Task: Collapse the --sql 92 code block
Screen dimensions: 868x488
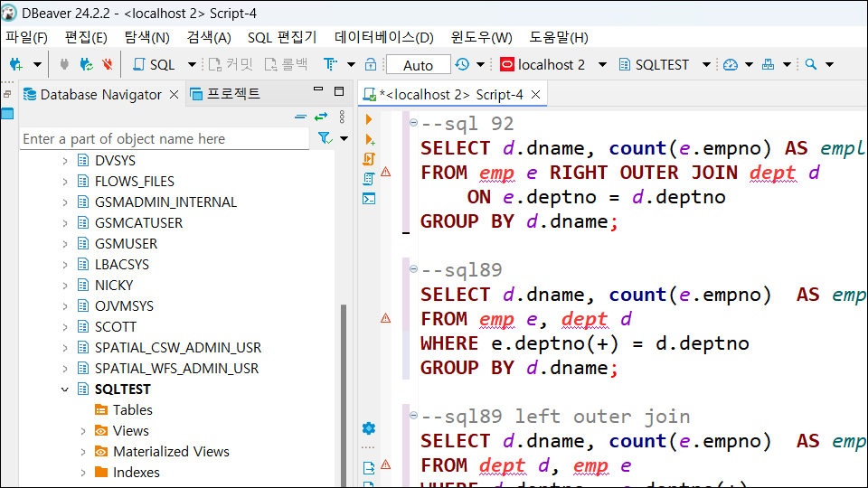Action: (x=413, y=122)
